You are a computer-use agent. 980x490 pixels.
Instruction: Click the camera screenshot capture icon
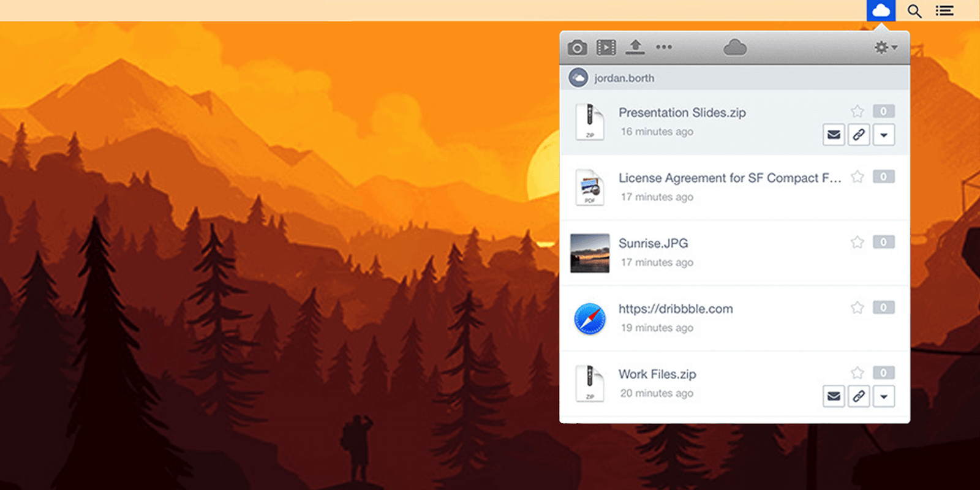click(577, 47)
